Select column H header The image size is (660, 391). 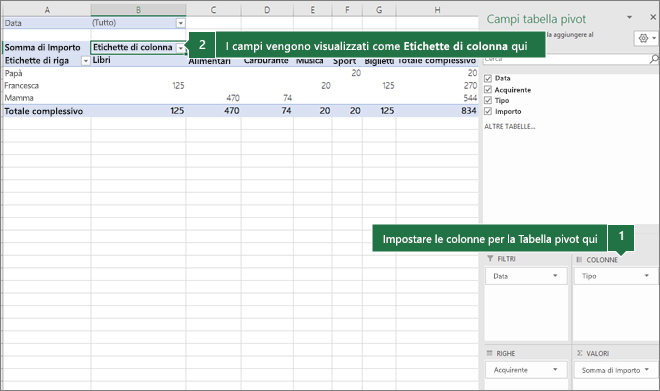pos(437,10)
